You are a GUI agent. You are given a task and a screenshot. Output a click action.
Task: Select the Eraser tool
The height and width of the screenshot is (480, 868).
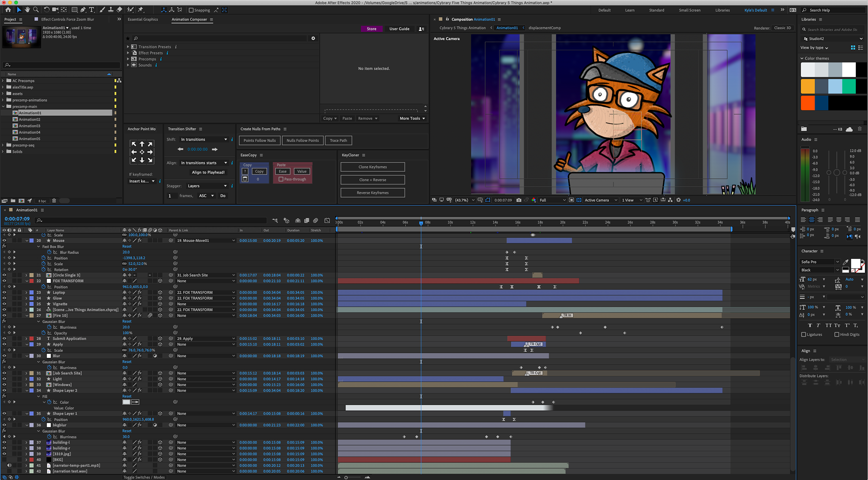119,10
